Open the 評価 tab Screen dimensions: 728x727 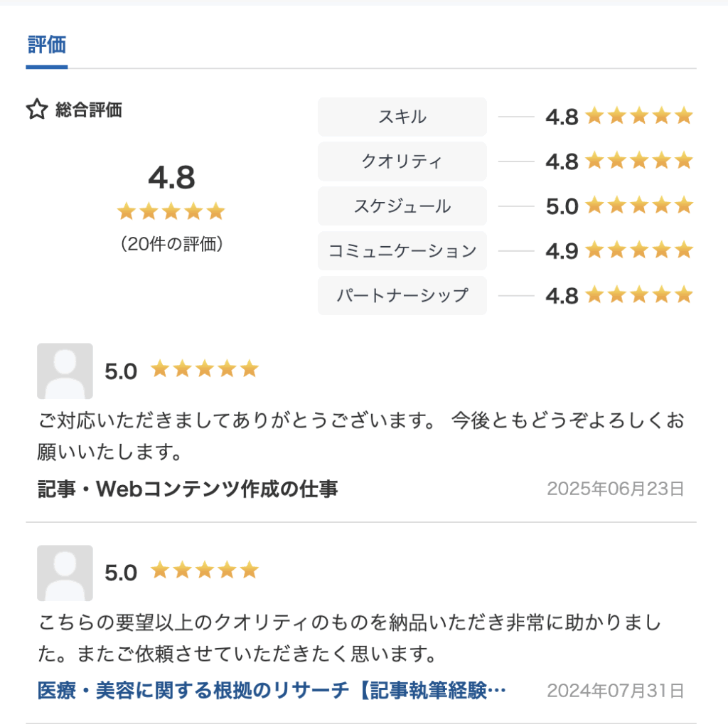pyautogui.click(x=47, y=46)
